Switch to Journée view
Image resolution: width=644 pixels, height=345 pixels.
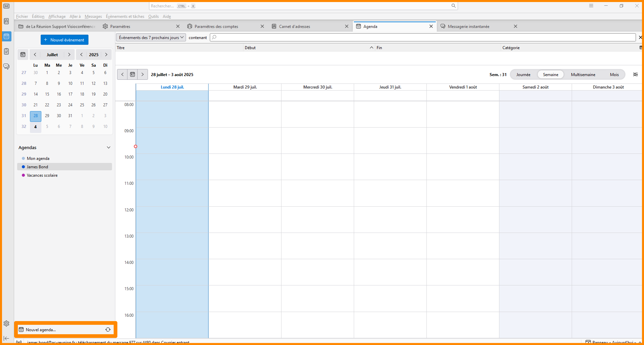(523, 75)
